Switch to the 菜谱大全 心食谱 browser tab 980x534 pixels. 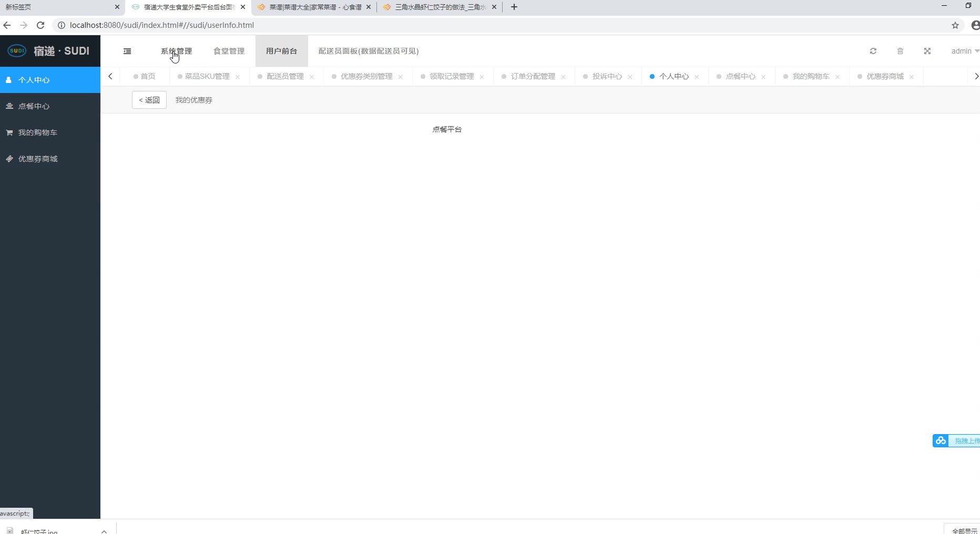pos(314,7)
